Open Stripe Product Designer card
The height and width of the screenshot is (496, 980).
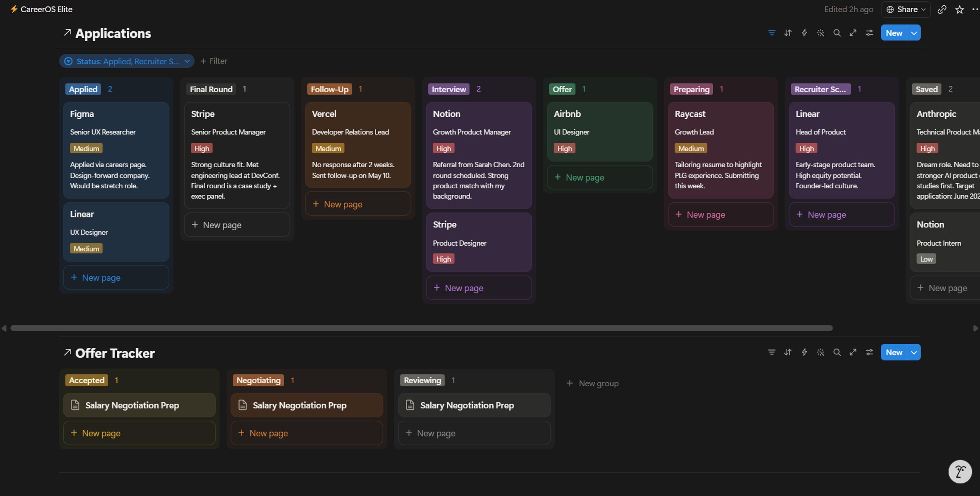(479, 242)
